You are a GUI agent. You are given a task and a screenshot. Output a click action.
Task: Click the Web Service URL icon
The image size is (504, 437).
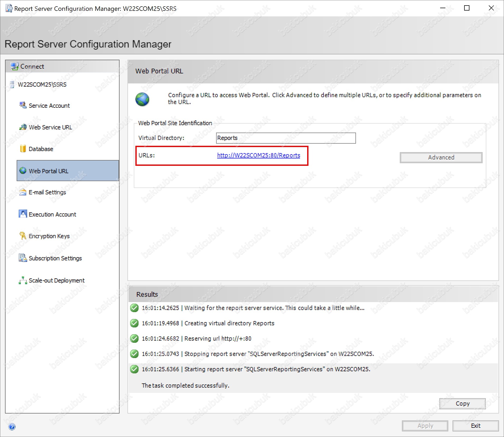(x=23, y=127)
